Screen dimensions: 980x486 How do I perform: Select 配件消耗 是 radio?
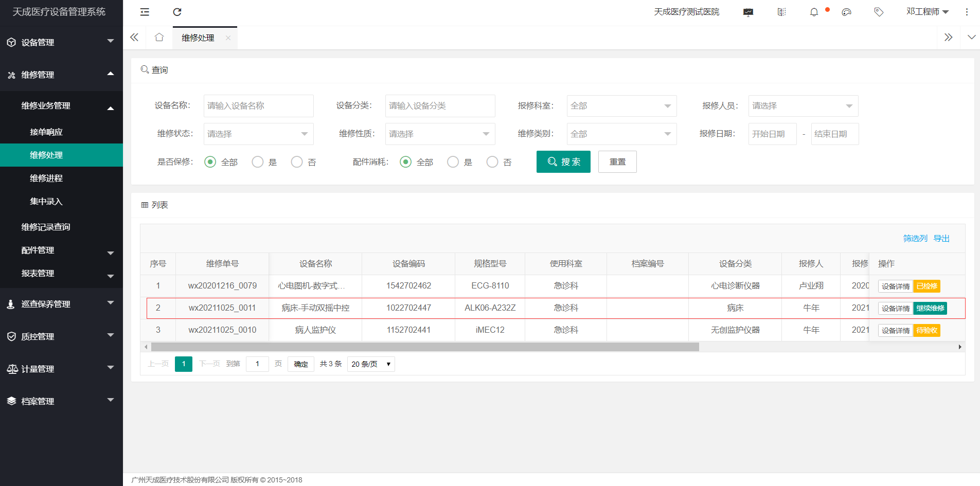(453, 162)
